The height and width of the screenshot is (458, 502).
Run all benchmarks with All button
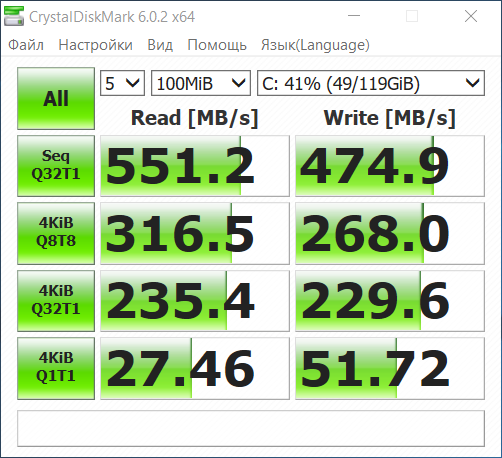[x=56, y=98]
